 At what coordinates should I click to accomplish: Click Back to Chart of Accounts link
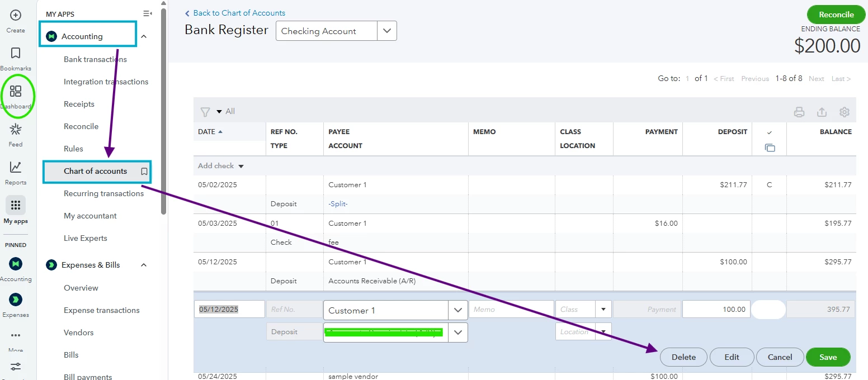235,13
